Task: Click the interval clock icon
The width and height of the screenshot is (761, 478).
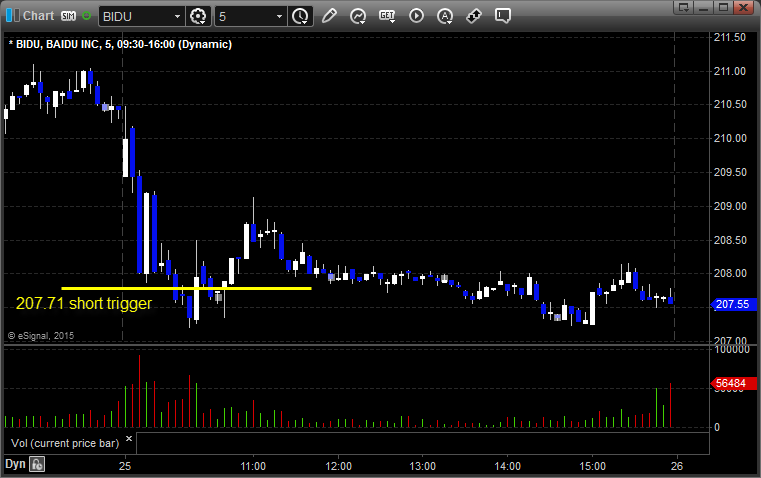Action: coord(300,16)
